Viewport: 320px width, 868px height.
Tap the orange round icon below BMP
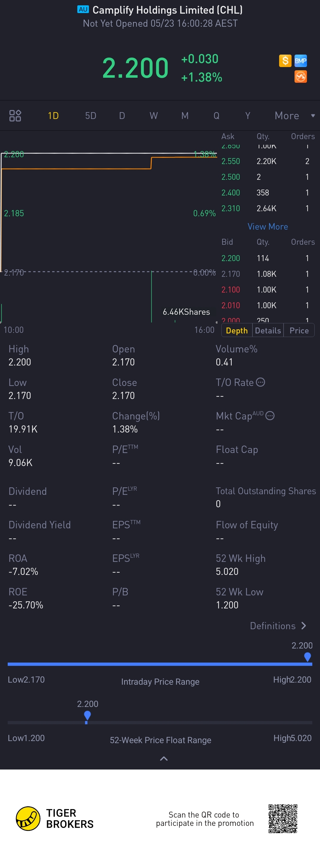(x=300, y=77)
